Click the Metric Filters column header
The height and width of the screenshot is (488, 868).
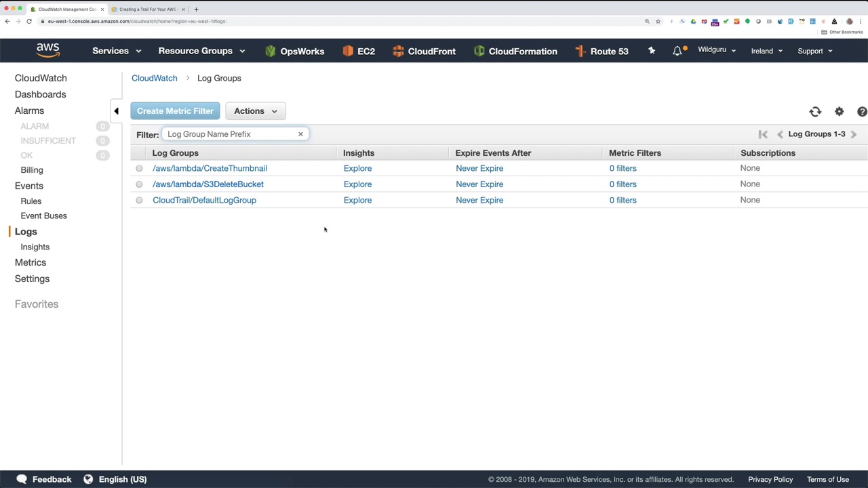pos(635,153)
